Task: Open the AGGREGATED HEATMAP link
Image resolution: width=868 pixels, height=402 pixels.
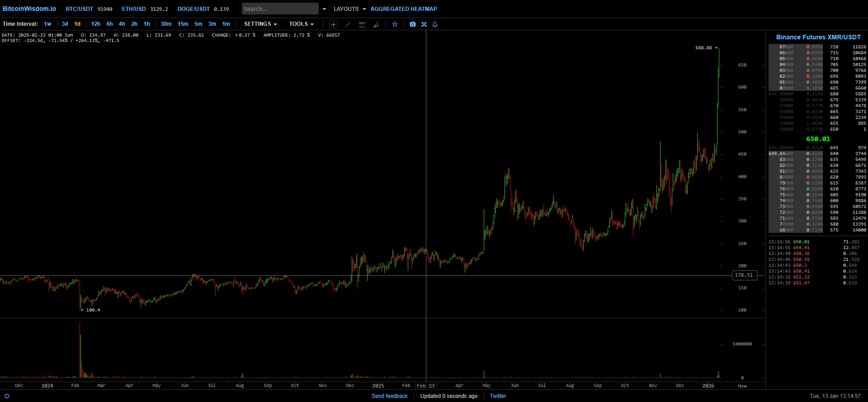Action: pos(404,9)
